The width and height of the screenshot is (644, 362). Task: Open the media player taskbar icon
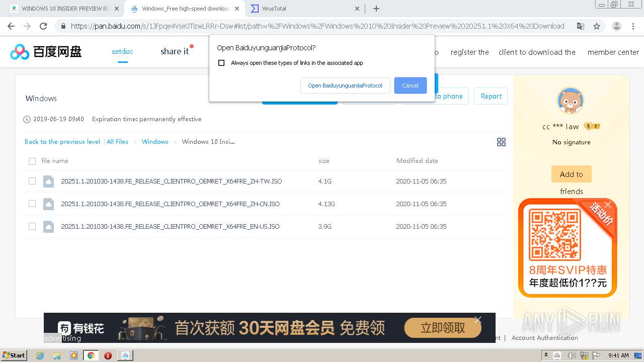click(x=74, y=355)
